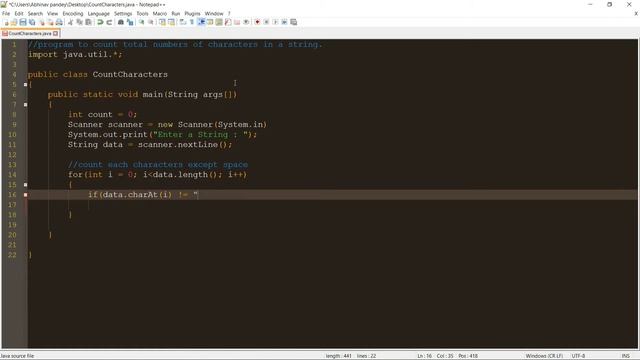This screenshot has width=640, height=360.
Task: Cut selection with the scissors icon
Action: [70, 22]
